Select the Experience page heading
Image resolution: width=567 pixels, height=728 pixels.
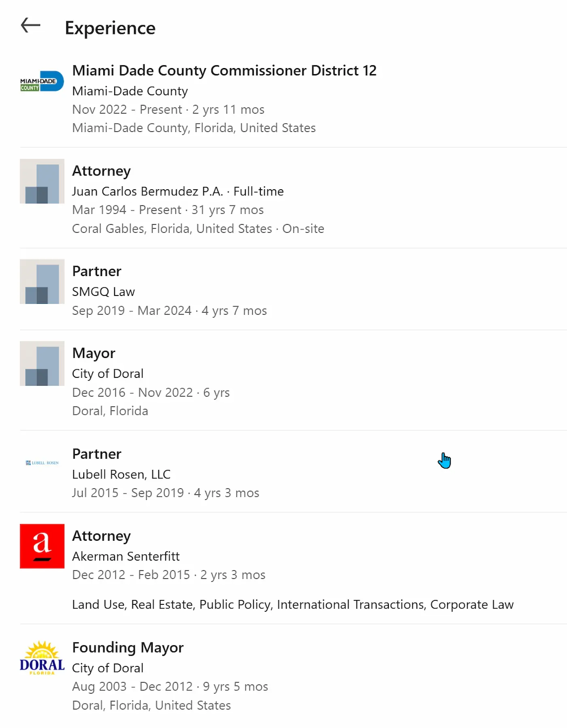coord(110,28)
